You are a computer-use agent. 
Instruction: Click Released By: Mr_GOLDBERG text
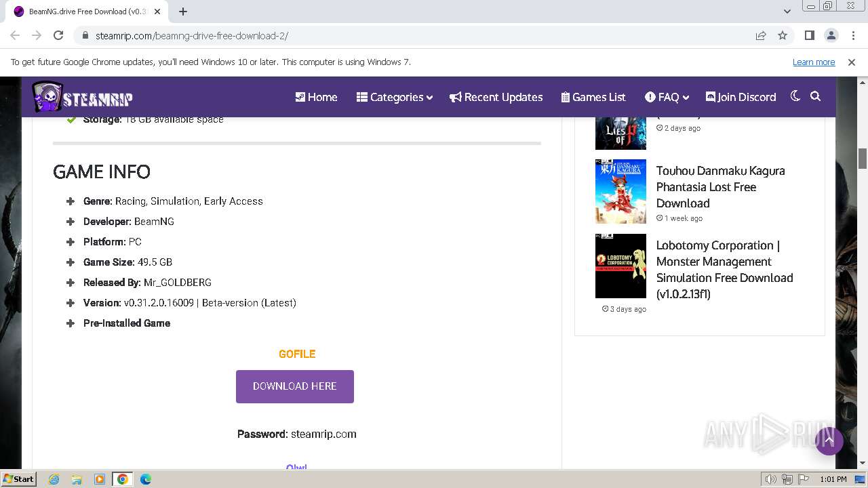[147, 283]
